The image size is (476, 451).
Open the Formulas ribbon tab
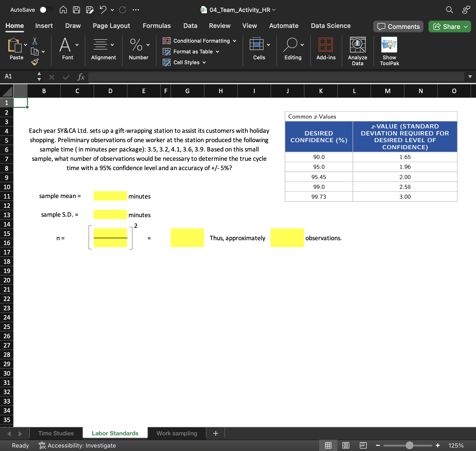click(x=157, y=26)
